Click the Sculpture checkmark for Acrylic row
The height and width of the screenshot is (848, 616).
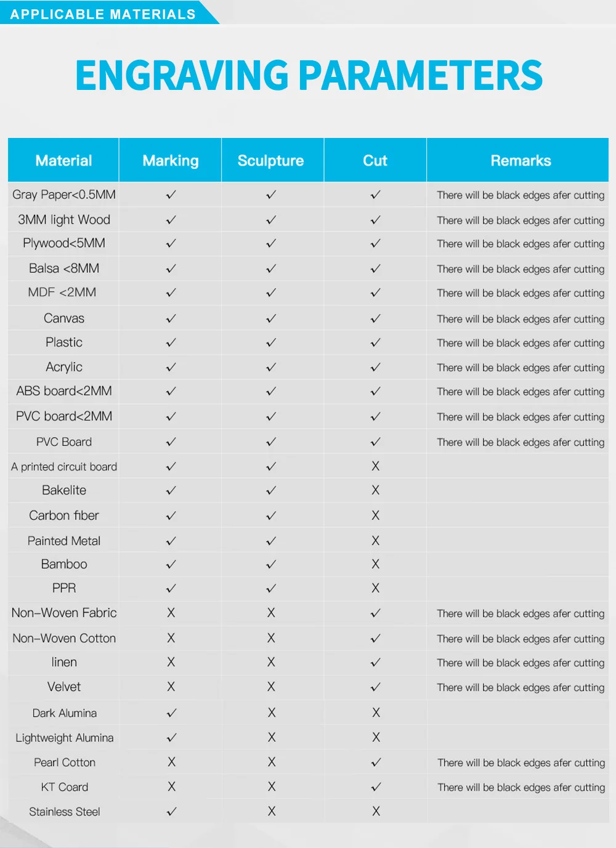(271, 367)
